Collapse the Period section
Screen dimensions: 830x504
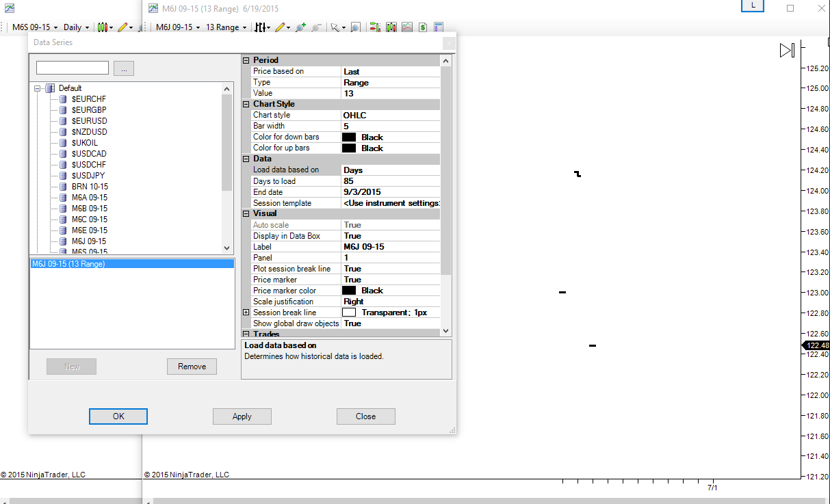point(246,60)
